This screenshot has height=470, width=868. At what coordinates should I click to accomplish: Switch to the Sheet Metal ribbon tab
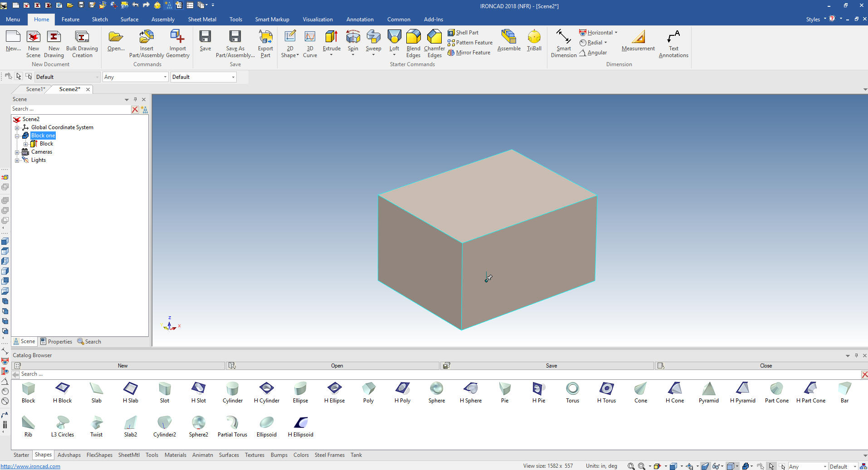(x=202, y=19)
